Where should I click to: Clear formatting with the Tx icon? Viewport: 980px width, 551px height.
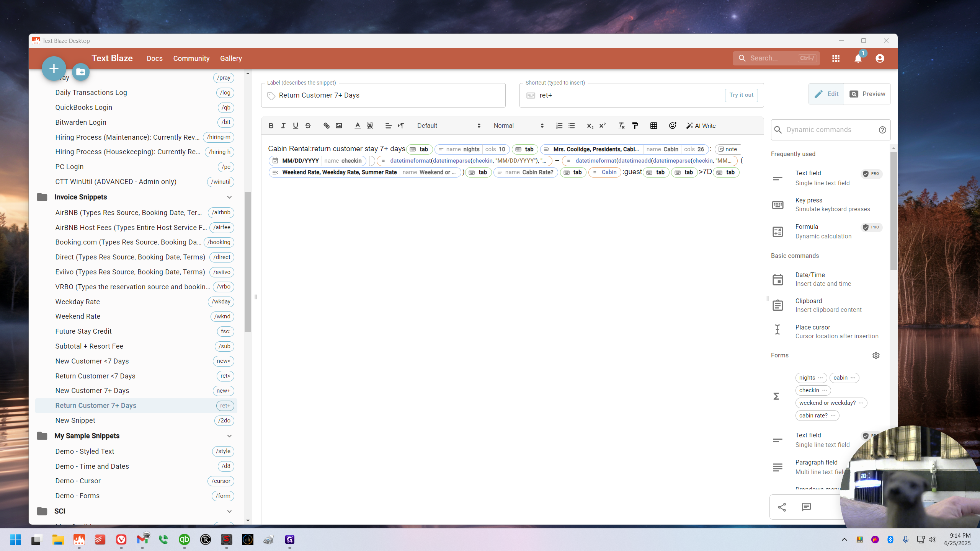[621, 126]
